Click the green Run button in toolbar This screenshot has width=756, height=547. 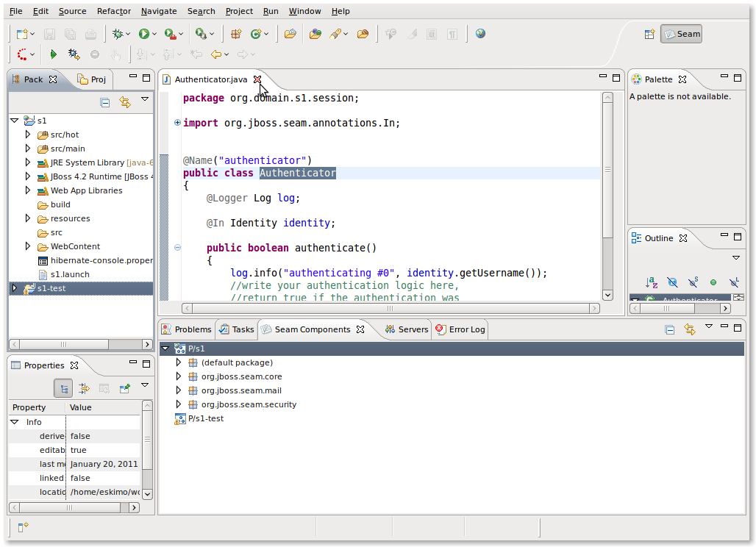[x=144, y=34]
